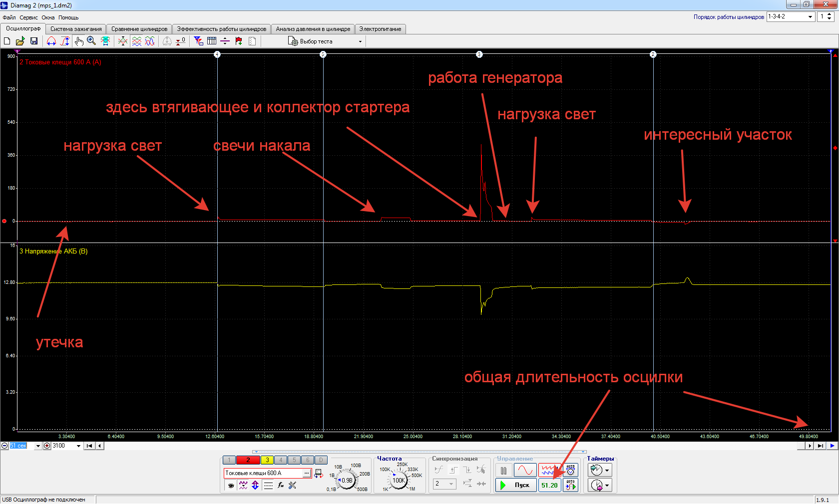Viewport: 839px width, 504px height.
Task: Select the red-blue multi-waveform mode button
Action: [550, 470]
